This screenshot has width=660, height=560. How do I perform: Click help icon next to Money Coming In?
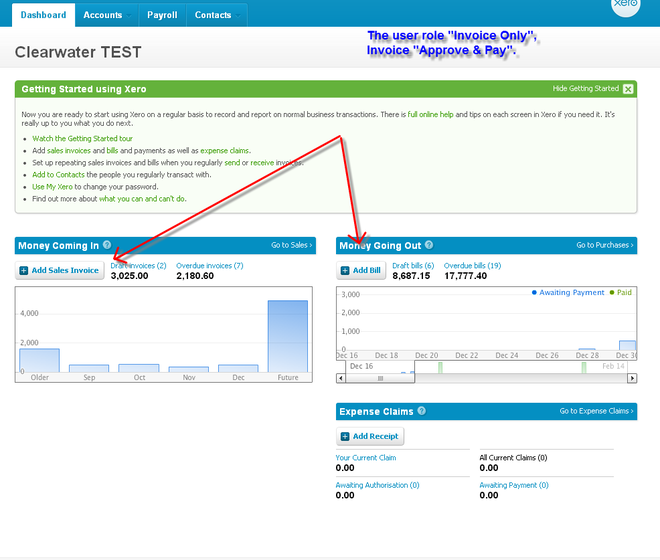(107, 245)
